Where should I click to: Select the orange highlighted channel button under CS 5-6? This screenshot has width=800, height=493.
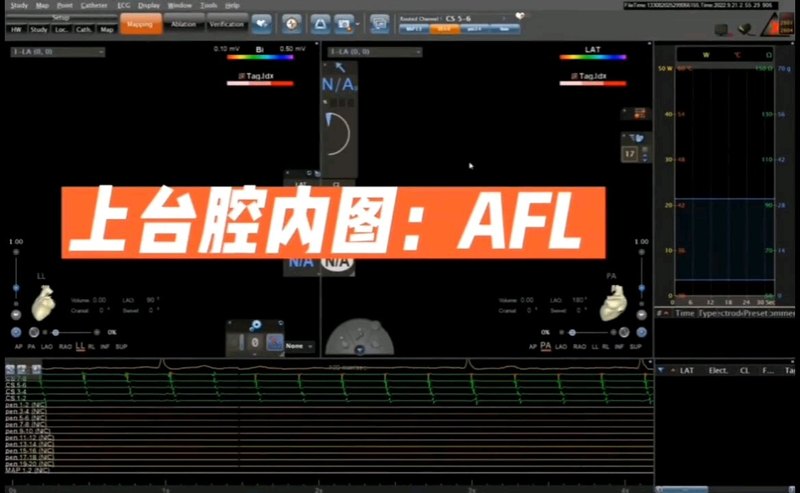[x=444, y=29]
